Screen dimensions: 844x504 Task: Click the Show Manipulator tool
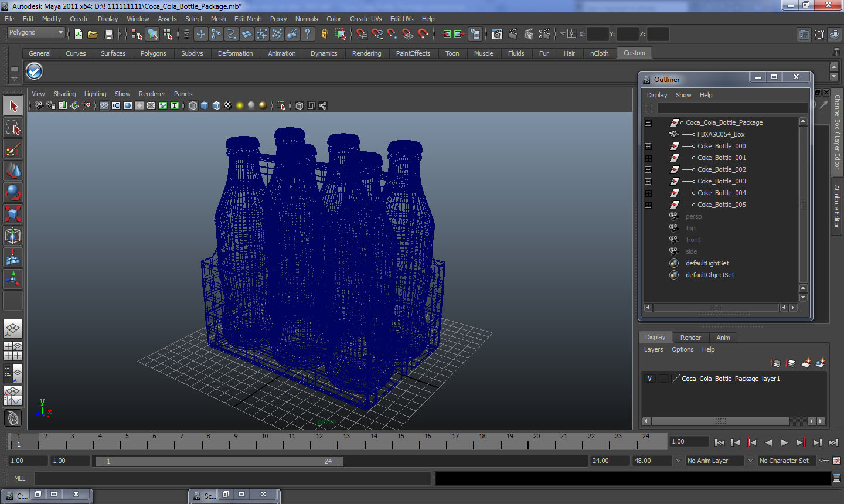point(13,279)
